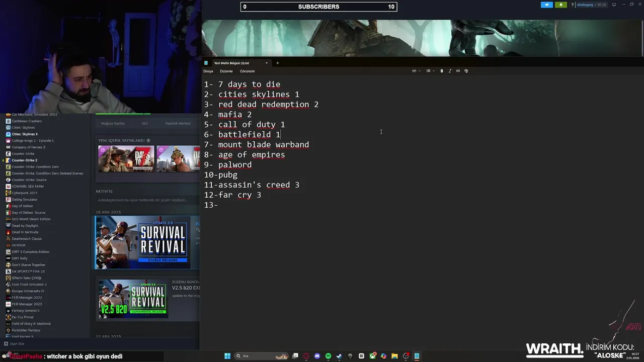Click the Steam help question mark icon
The height and width of the screenshot is (362, 644).
(572, 5)
